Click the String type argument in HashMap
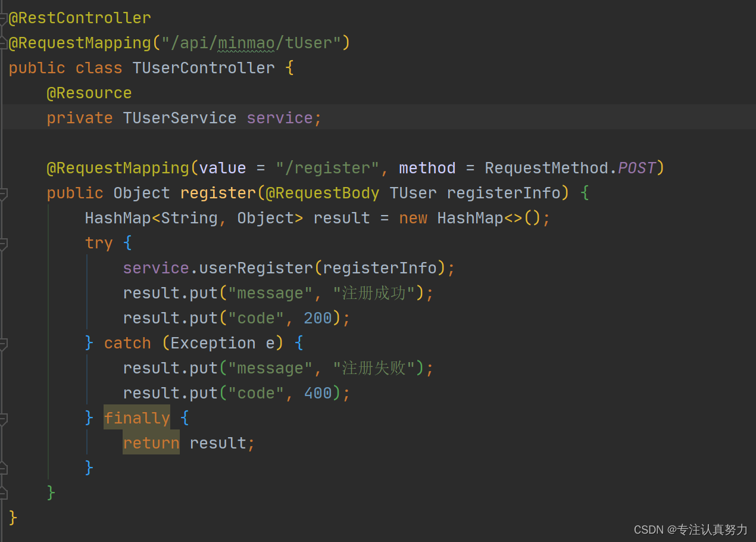 click(x=189, y=219)
